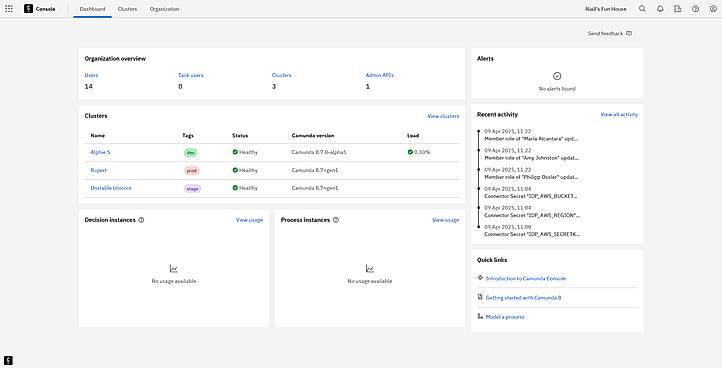This screenshot has height=368, width=722.
Task: Click the Model a process icon
Action: pos(480,316)
